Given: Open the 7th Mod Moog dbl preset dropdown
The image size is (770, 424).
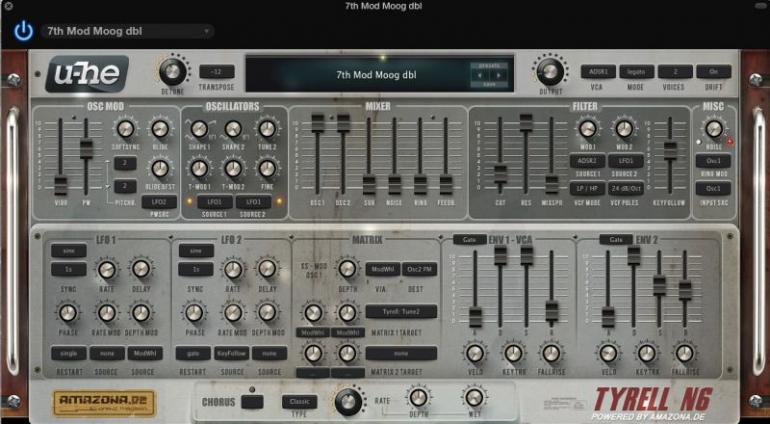Looking at the screenshot, I should coord(128,31).
